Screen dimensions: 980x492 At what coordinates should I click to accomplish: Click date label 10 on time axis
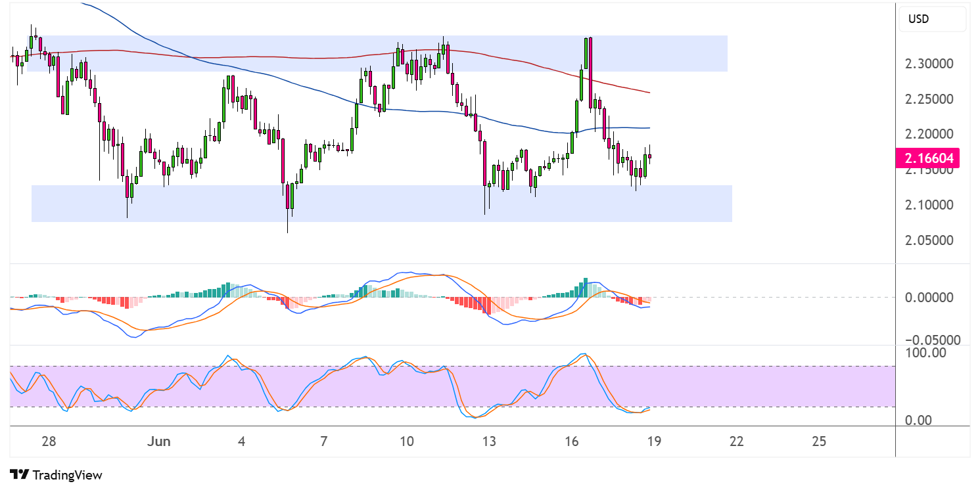point(407,441)
